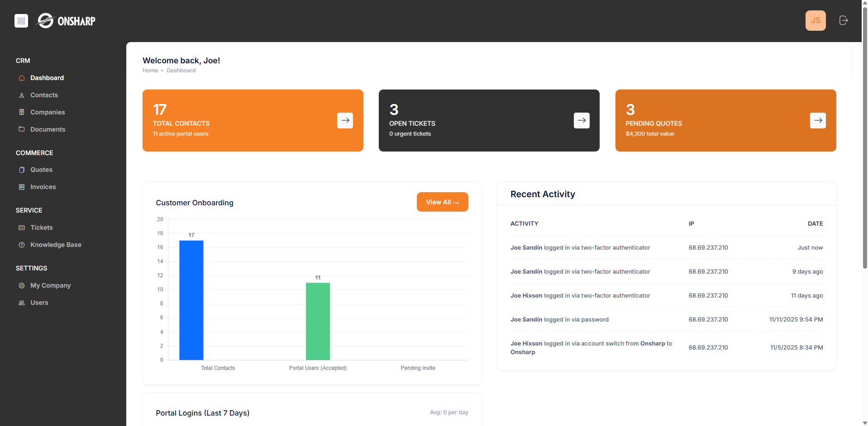Open Total Contacts arrow button
Screen dimensions: 868x426
coord(345,120)
